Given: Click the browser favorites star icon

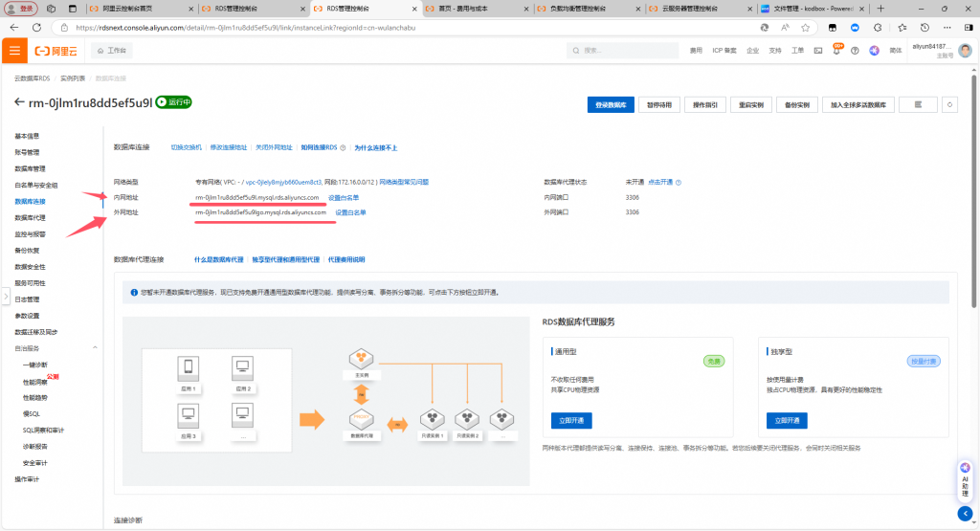Looking at the screenshot, I should [806, 28].
